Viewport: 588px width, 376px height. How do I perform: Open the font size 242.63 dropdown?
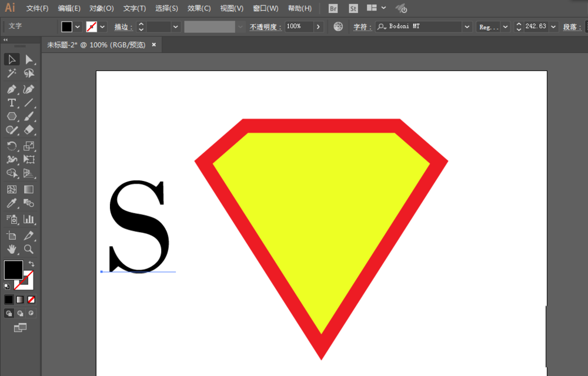coord(553,26)
